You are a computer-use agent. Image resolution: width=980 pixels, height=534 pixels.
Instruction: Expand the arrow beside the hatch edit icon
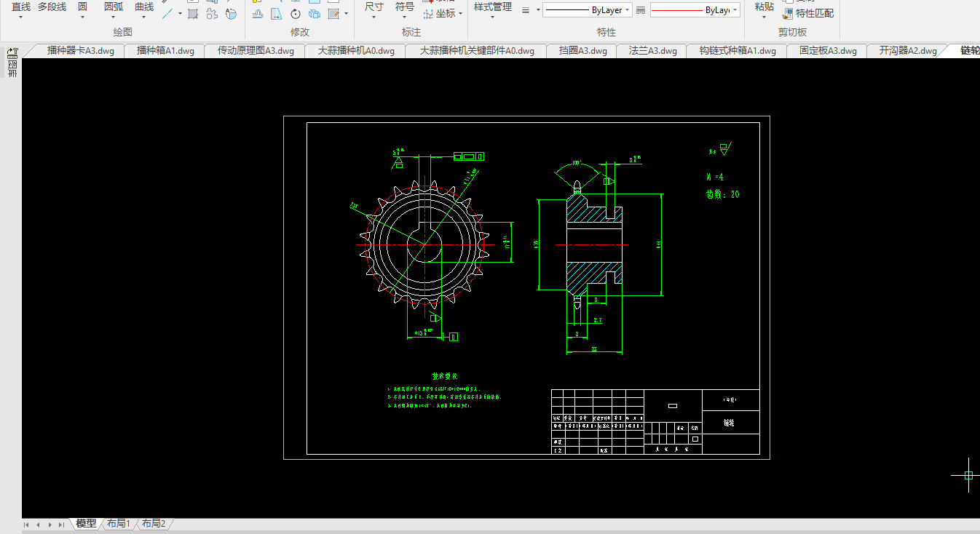tap(346, 14)
